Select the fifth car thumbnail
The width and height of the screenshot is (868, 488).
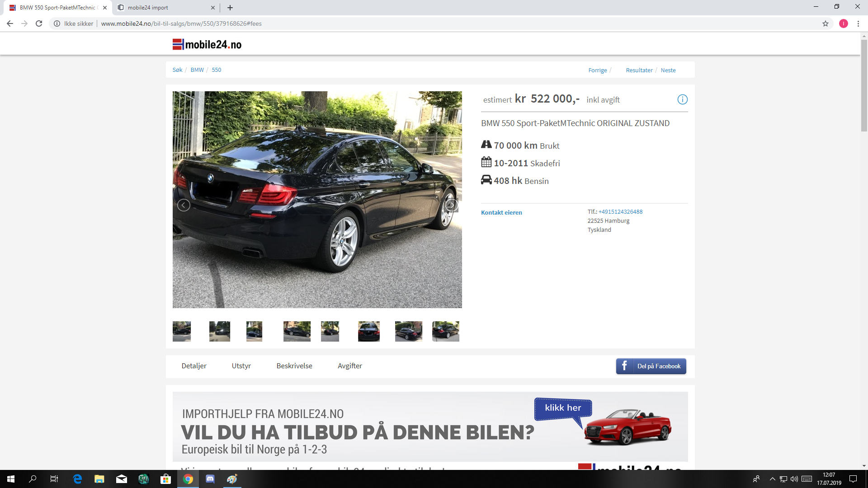coord(330,331)
